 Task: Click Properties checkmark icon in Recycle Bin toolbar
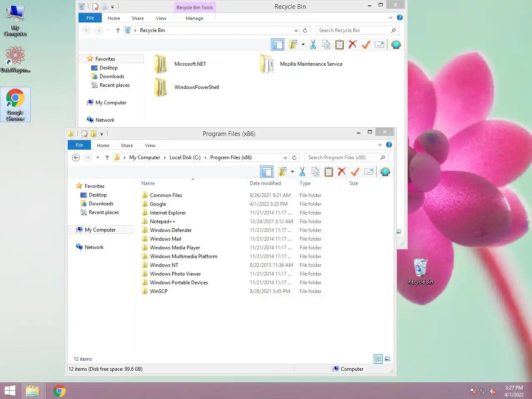366,44
